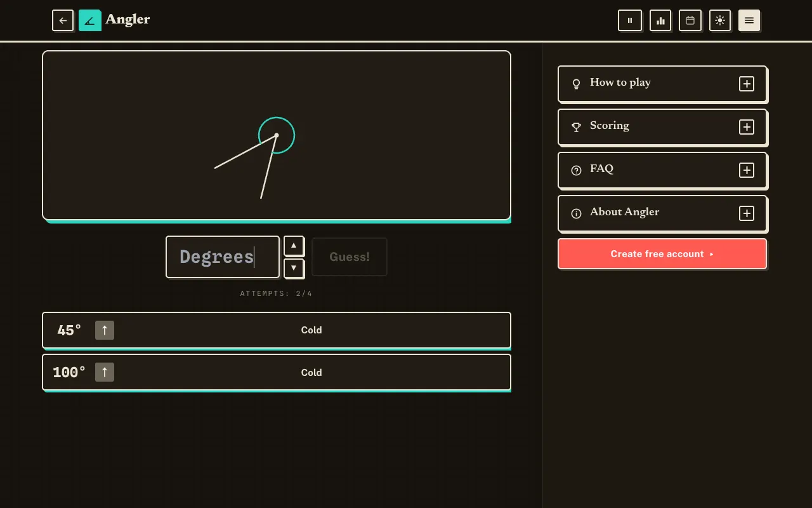Focus the Degrees input field
This screenshot has width=812, height=508.
click(x=223, y=257)
